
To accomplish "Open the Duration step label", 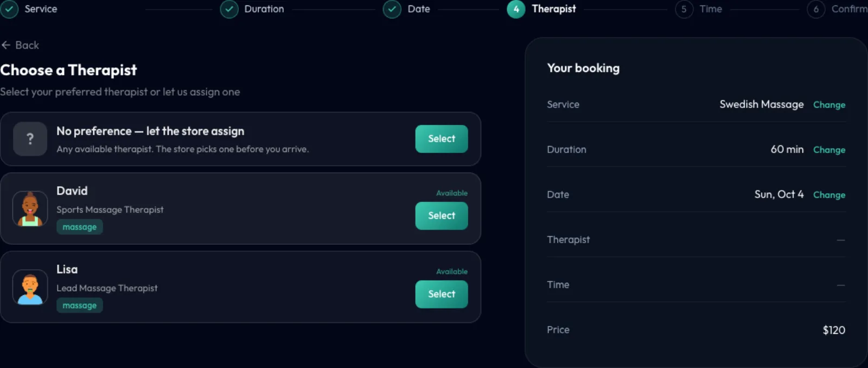I will pos(264,9).
